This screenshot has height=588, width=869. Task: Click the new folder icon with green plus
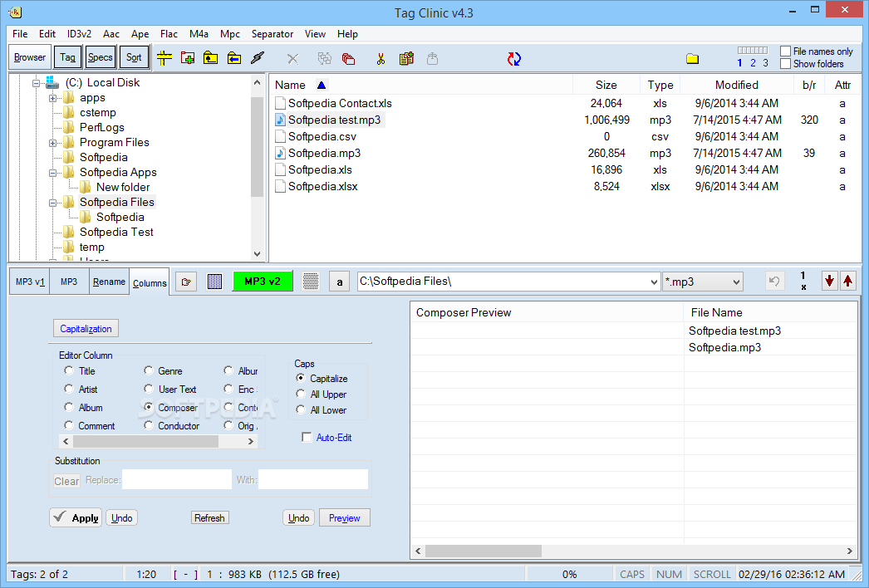(187, 58)
